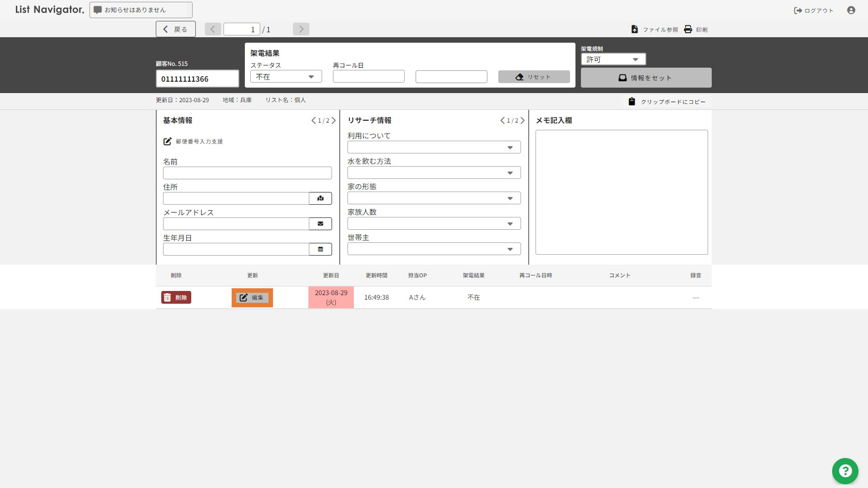Open postal code input support (郵便番号入力支援)
Screen dimensions: 868x488
click(x=193, y=142)
